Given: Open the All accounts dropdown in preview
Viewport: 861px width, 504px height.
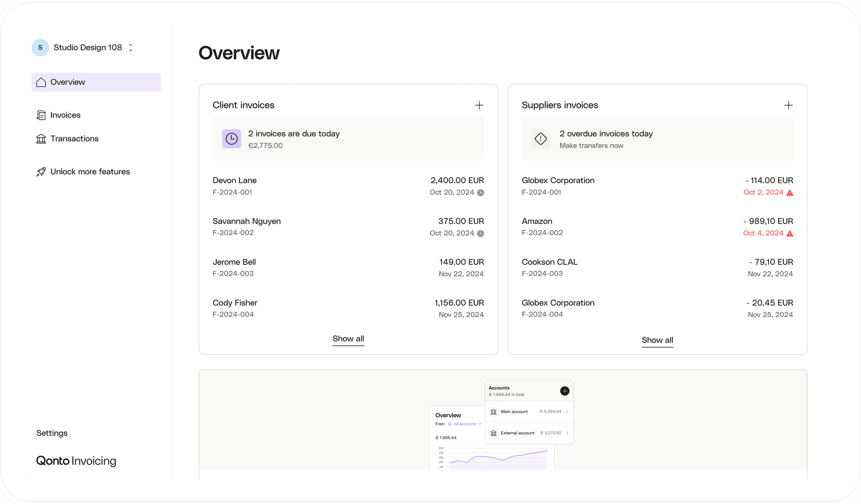Looking at the screenshot, I should tap(465, 424).
